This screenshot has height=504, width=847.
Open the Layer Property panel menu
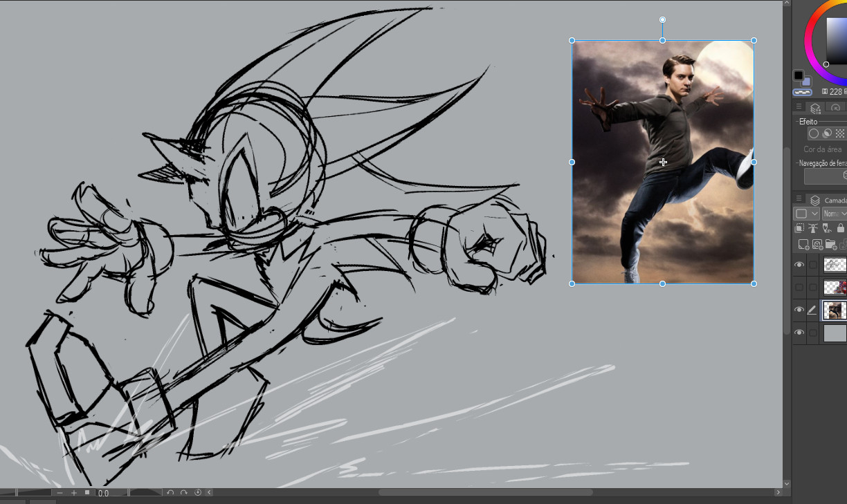click(799, 107)
